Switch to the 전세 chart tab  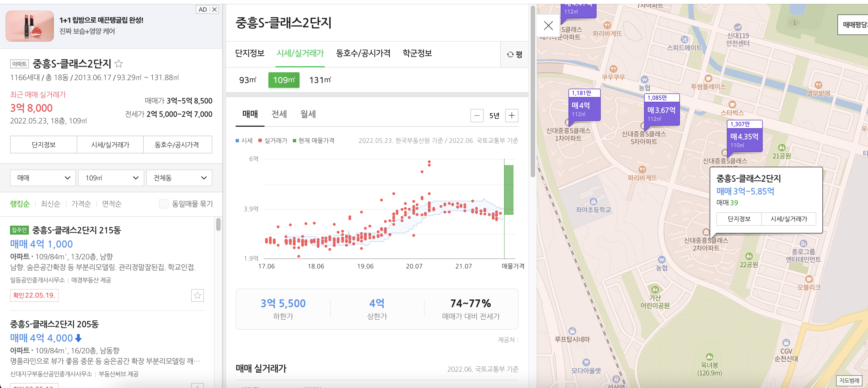click(279, 114)
